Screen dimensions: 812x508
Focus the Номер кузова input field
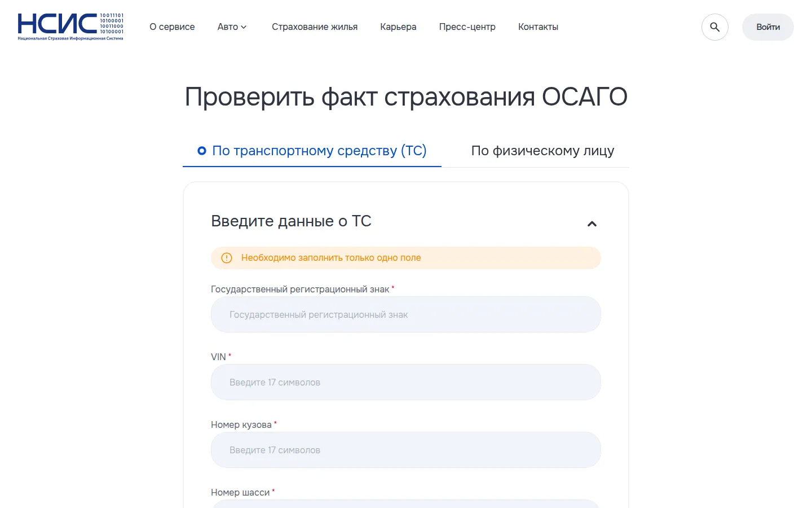click(405, 450)
